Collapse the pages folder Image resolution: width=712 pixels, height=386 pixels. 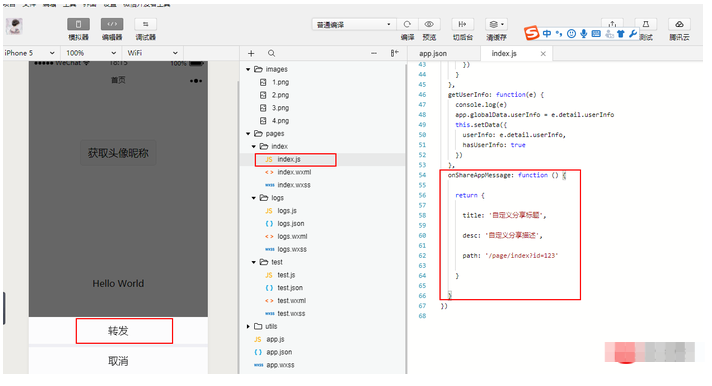248,134
